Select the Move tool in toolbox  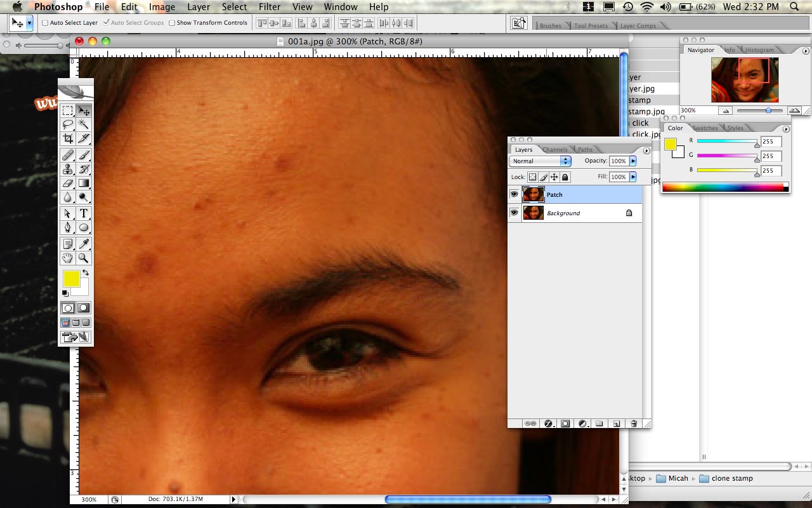[x=83, y=111]
